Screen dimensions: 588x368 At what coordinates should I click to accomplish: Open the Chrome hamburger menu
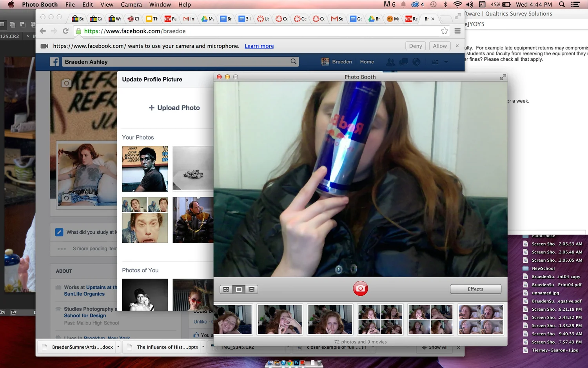(x=457, y=31)
